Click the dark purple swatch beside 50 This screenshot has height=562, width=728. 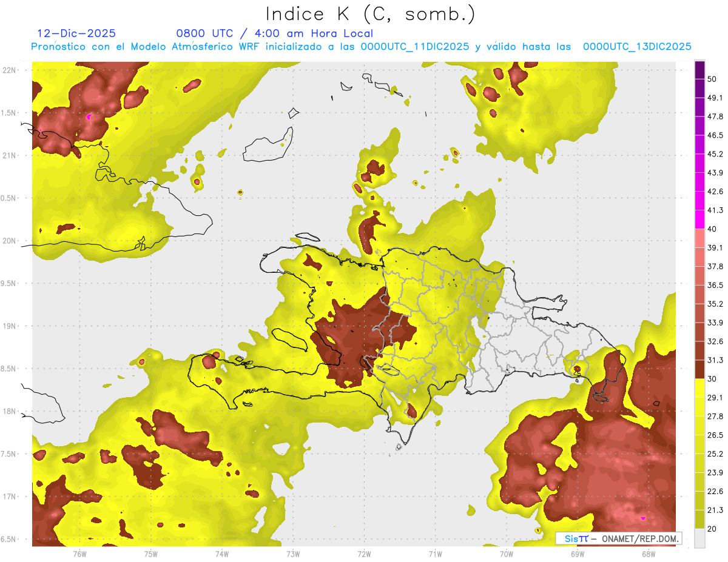tap(700, 70)
